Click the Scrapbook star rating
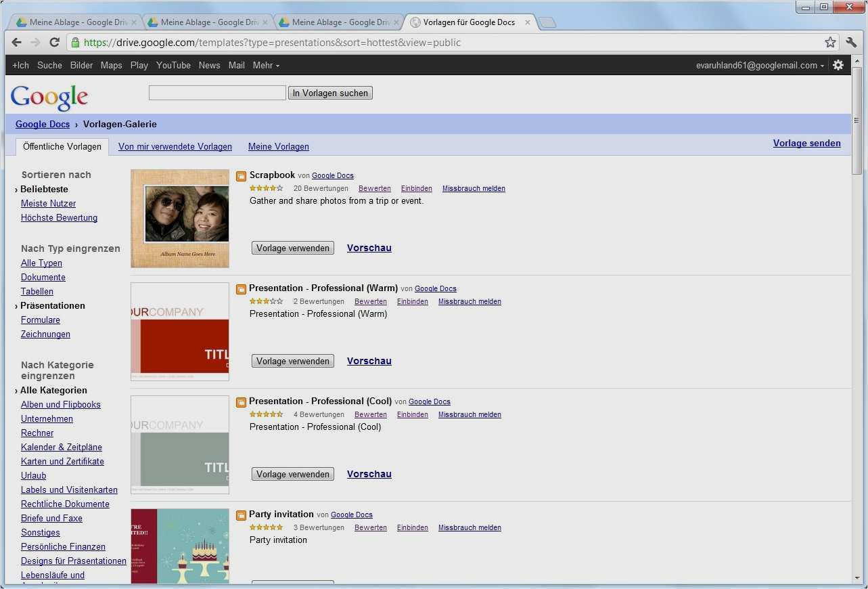The width and height of the screenshot is (868, 589). [266, 189]
